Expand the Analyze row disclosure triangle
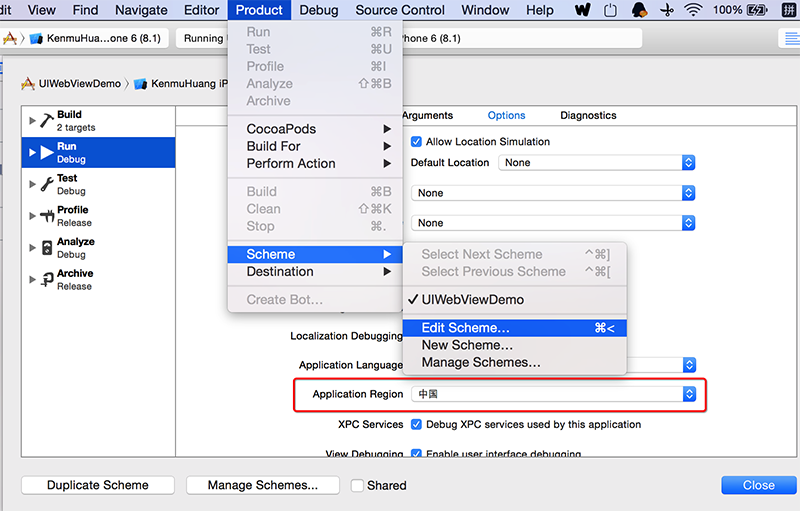Screen dimensions: 800x511 [x=32, y=248]
